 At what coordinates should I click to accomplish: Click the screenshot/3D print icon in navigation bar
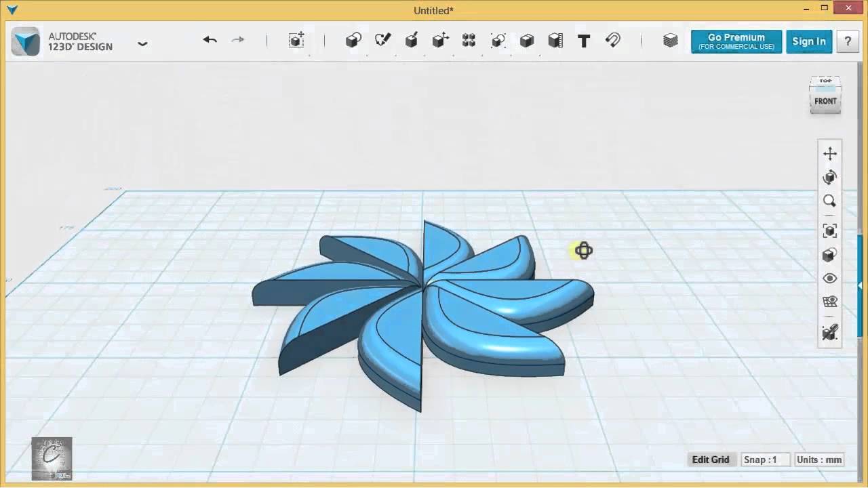click(x=830, y=332)
